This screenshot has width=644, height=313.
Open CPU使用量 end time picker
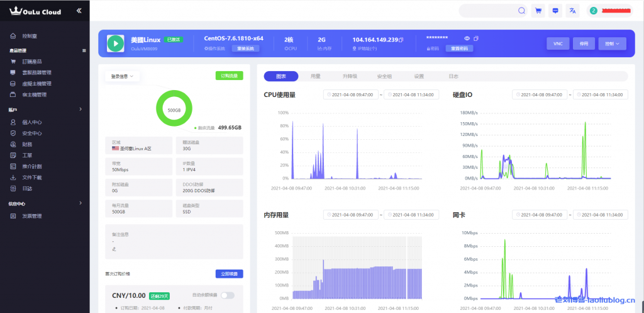coord(411,94)
